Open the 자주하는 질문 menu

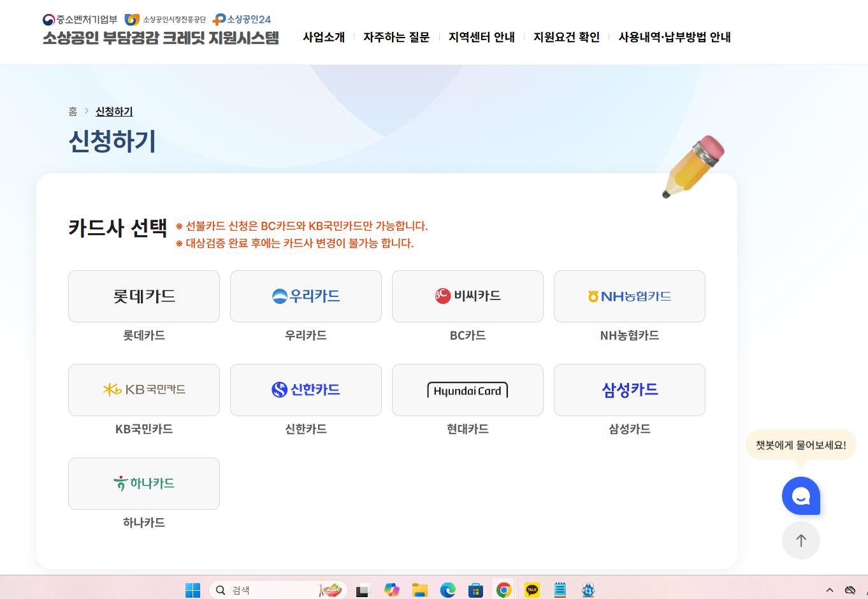(396, 37)
